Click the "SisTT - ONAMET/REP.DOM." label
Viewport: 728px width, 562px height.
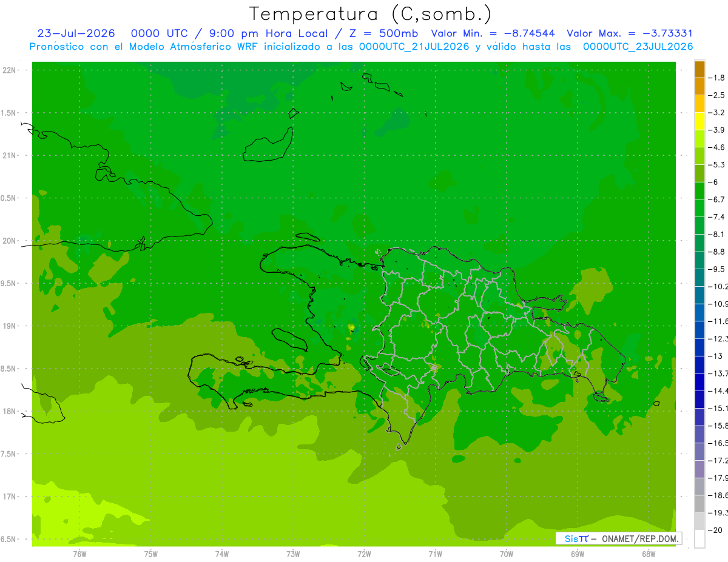coord(618,538)
